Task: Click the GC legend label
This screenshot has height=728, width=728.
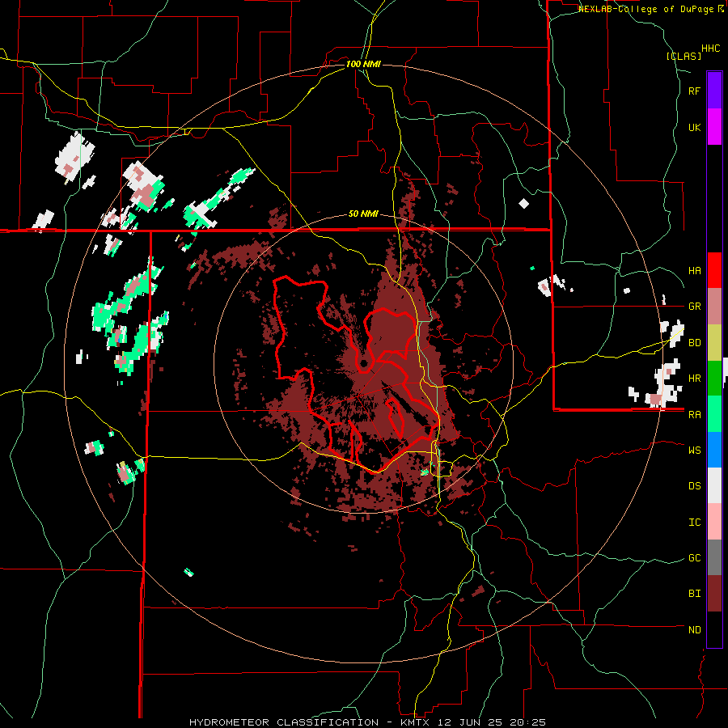Action: 694,558
